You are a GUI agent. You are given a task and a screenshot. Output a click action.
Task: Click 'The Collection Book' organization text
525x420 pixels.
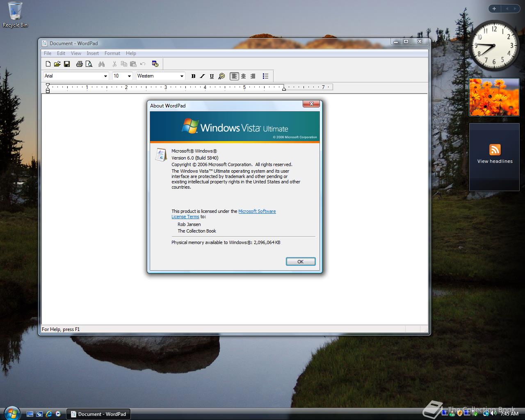(197, 231)
